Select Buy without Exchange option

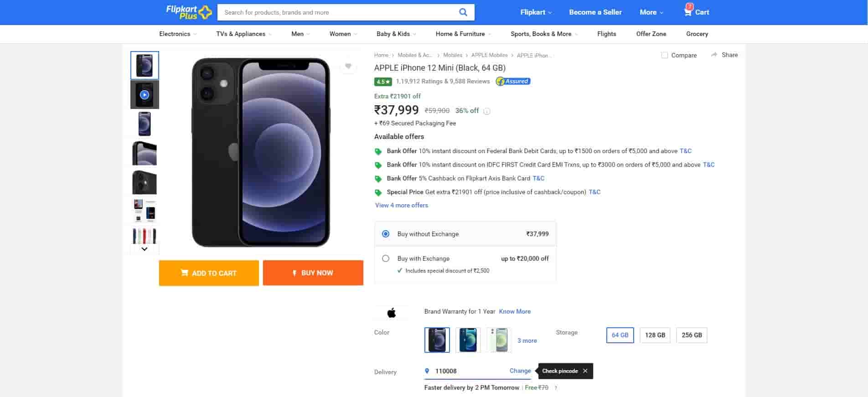386,234
